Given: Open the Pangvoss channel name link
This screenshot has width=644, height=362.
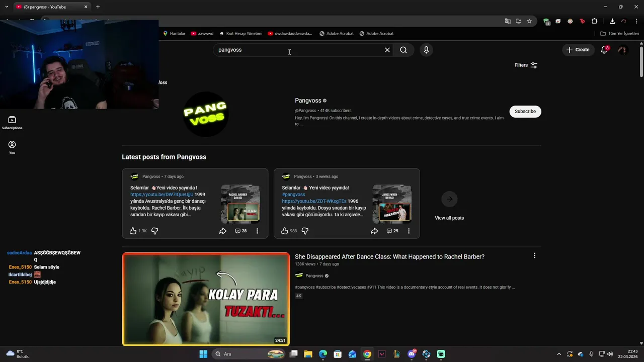Looking at the screenshot, I should (308, 101).
